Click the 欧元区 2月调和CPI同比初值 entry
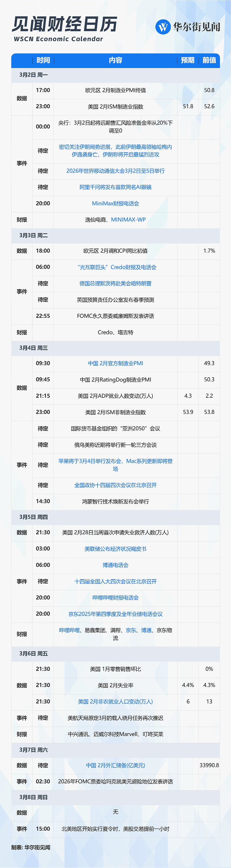The height and width of the screenshot is (868, 231). click(115, 251)
